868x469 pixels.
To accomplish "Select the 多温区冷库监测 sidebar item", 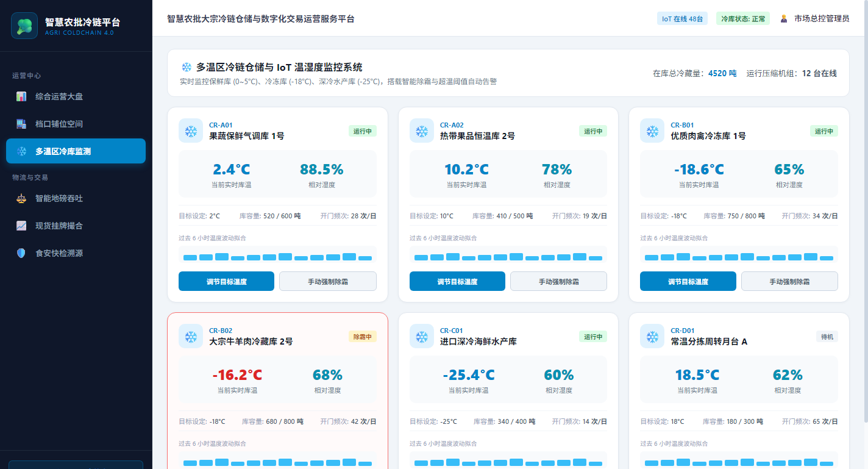I will pos(76,151).
